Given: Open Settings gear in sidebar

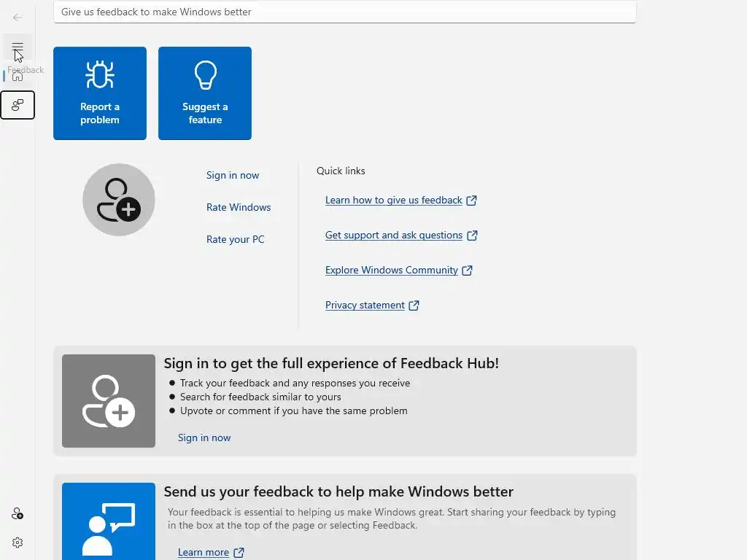Looking at the screenshot, I should coord(18,542).
